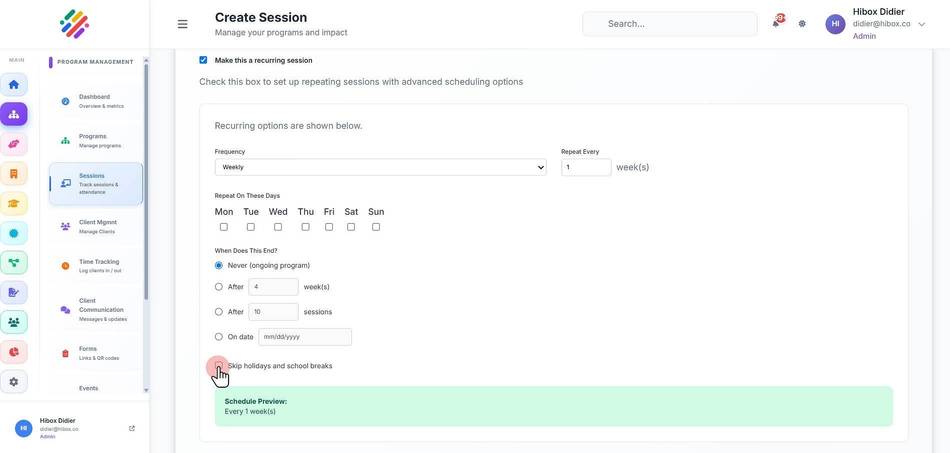Check the Wed day checkbox
The width and height of the screenshot is (950, 453).
(x=277, y=226)
